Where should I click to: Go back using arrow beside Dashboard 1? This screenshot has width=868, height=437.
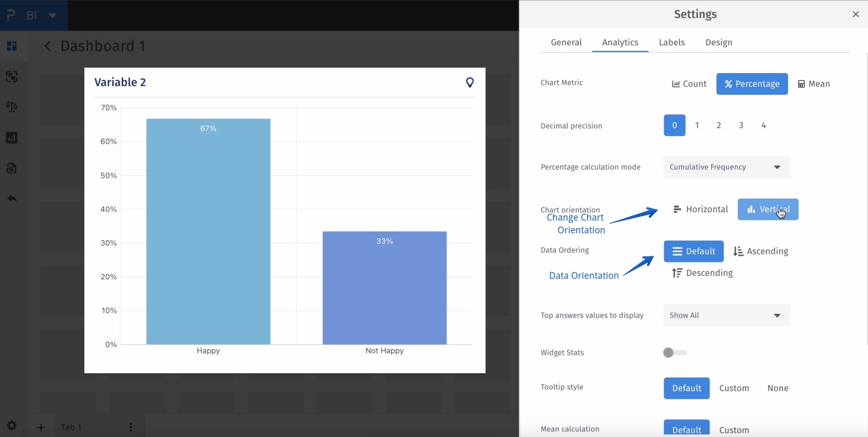click(48, 46)
